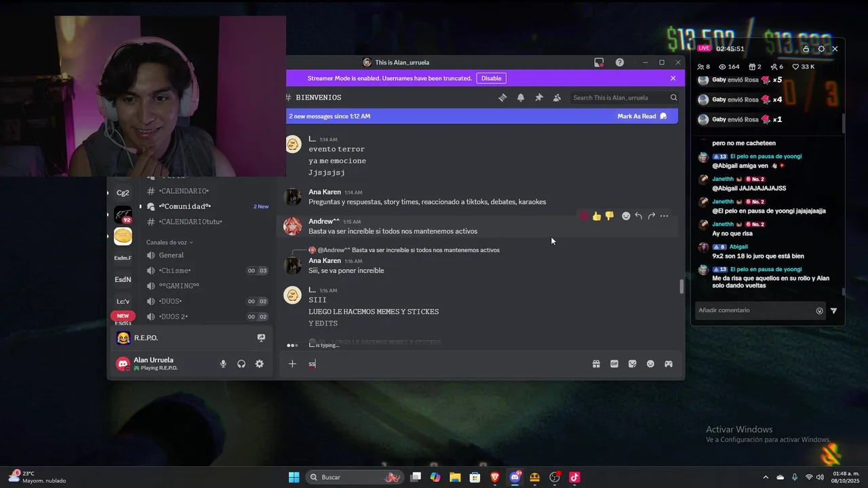Open EsdN server in list
868x488 pixels.
[123, 279]
